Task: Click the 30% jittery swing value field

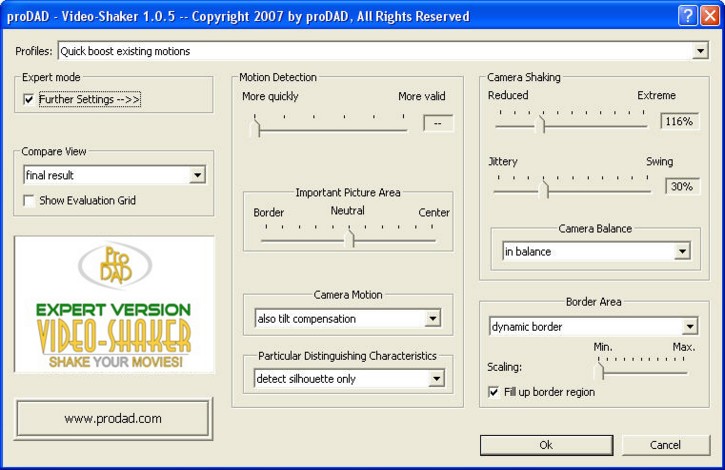Action: pos(682,186)
